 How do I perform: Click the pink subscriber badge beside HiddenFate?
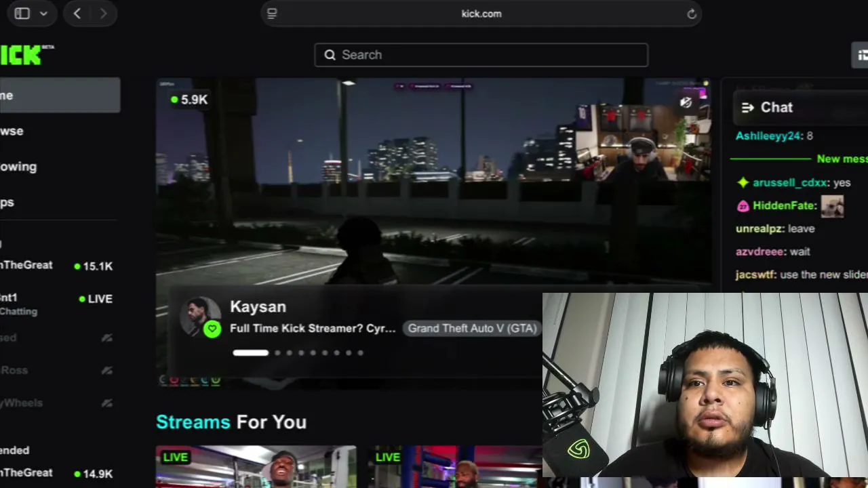(x=743, y=205)
